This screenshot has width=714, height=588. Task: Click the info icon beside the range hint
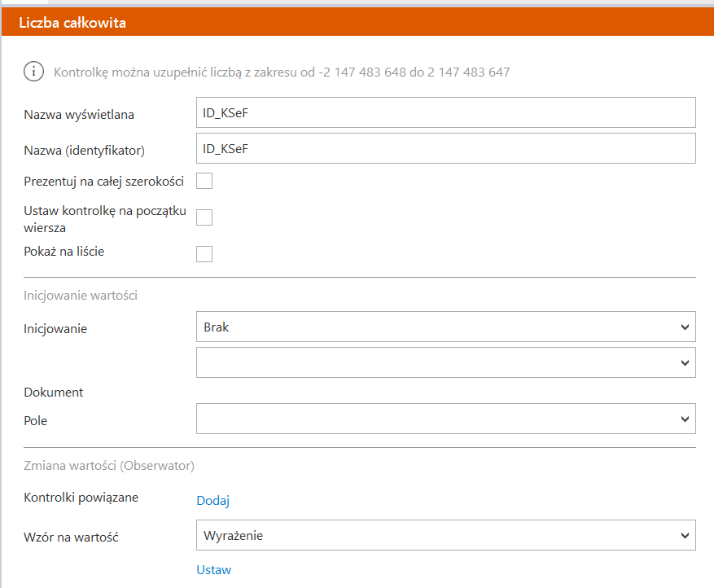tap(33, 72)
